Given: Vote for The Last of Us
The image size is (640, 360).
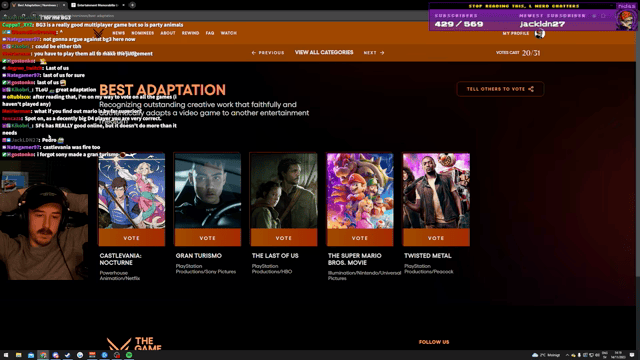Looking at the screenshot, I should tap(284, 238).
